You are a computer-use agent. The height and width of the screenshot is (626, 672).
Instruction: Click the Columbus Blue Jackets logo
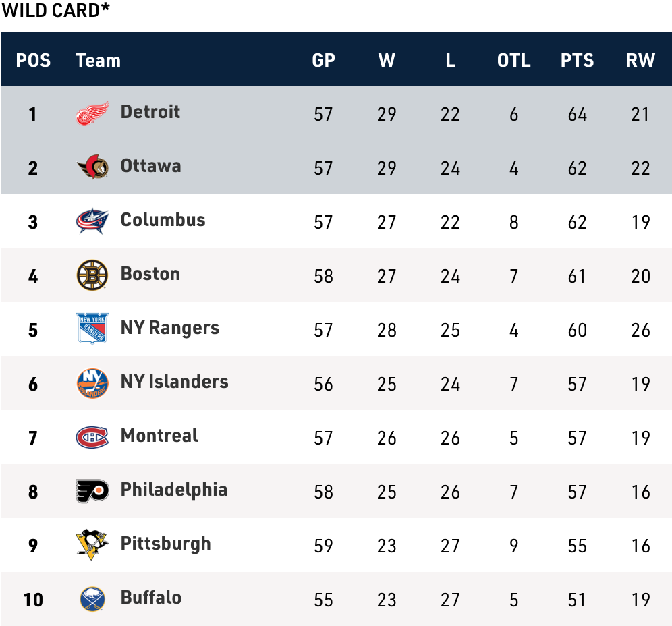92,221
